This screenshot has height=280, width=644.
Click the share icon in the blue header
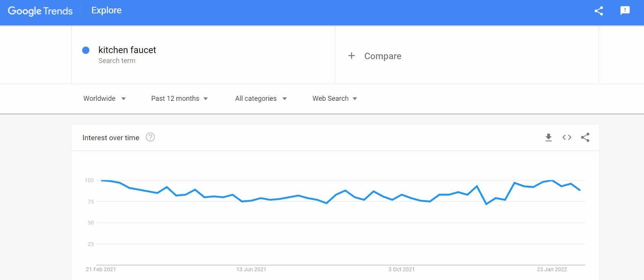(x=599, y=11)
